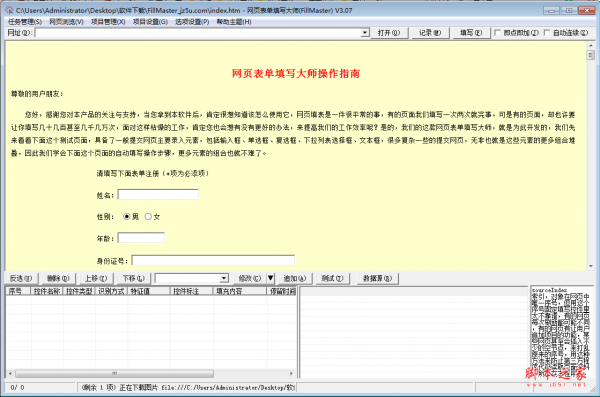Click the 身份证号 ID number field

[213, 261]
